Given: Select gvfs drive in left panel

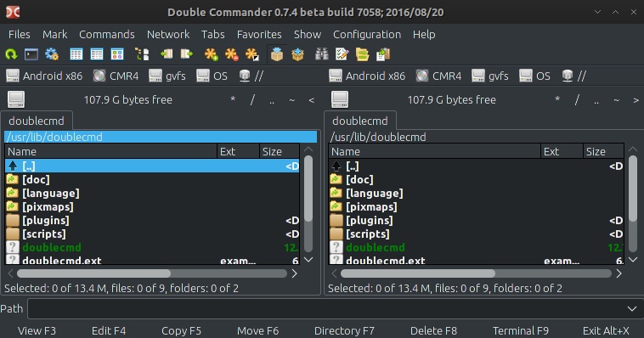Looking at the screenshot, I should click(x=167, y=76).
